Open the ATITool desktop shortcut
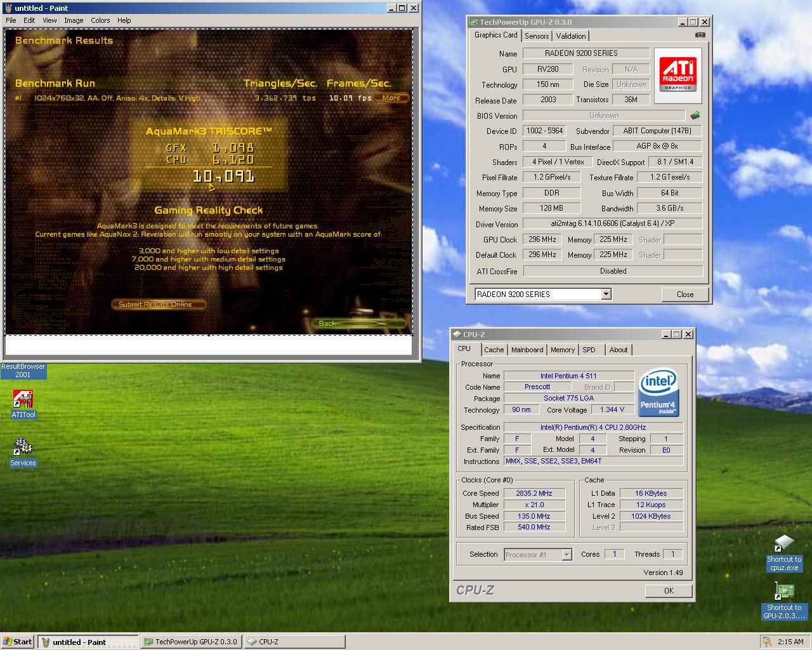Viewport: 812px width, 650px height. tap(23, 404)
